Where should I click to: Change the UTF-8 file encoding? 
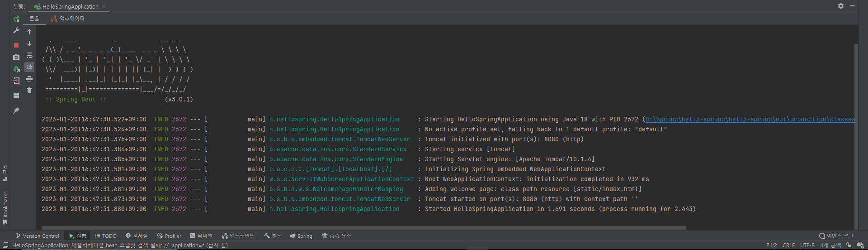pyautogui.click(x=807, y=245)
